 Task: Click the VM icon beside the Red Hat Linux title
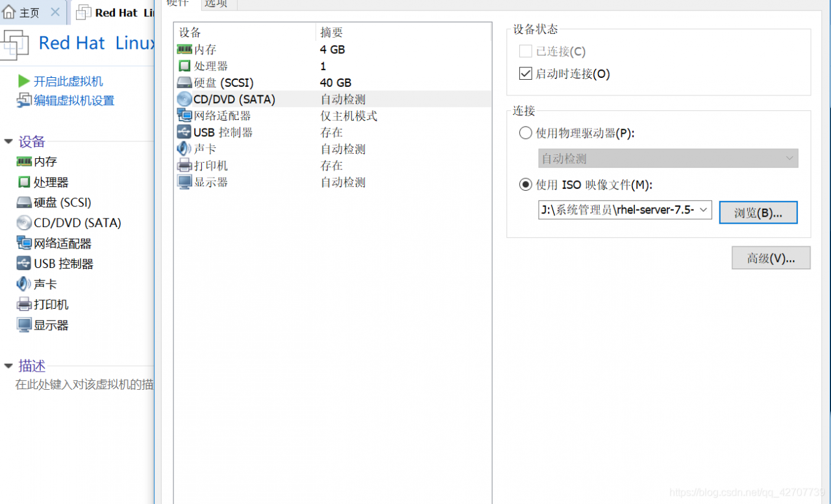[x=14, y=44]
